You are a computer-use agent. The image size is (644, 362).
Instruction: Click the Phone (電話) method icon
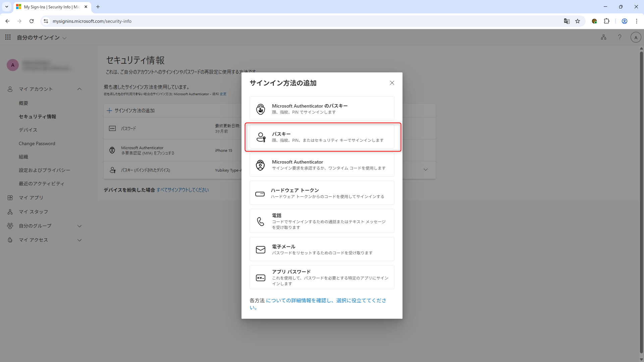[261, 221]
